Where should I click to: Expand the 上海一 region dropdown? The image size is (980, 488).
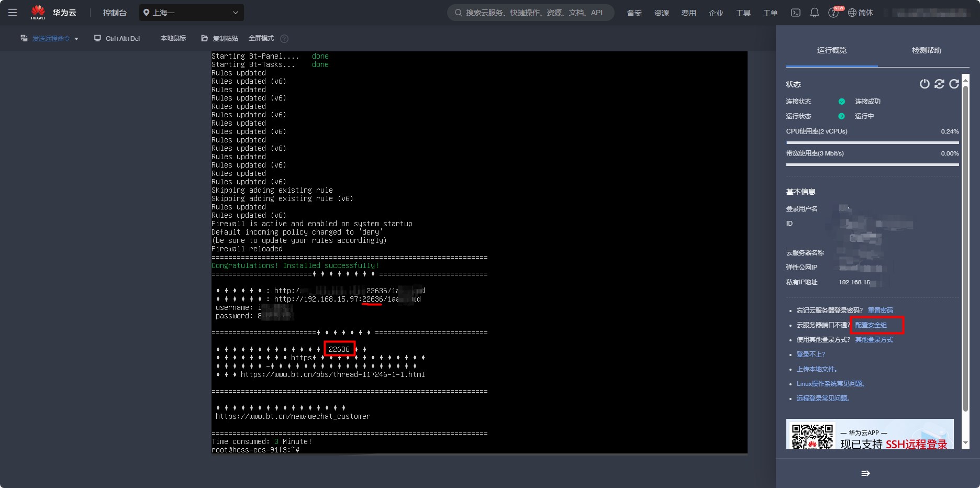click(x=192, y=13)
